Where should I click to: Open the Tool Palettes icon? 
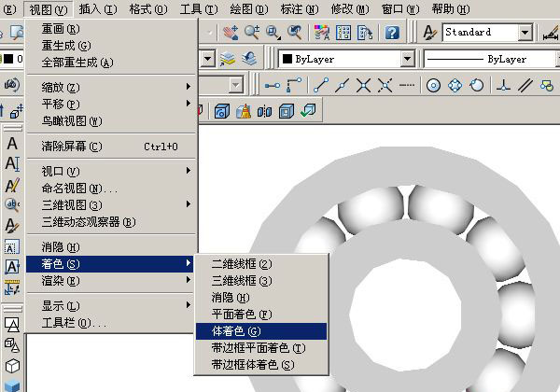tap(365, 33)
